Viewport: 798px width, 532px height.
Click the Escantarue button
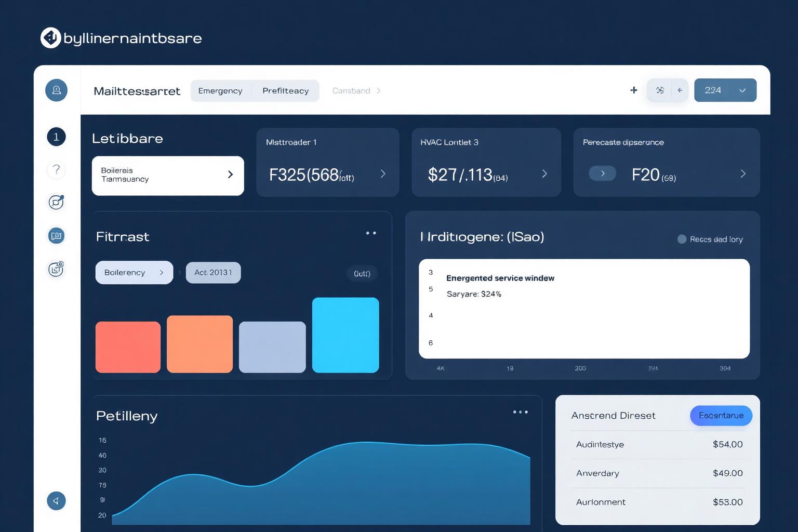721,416
